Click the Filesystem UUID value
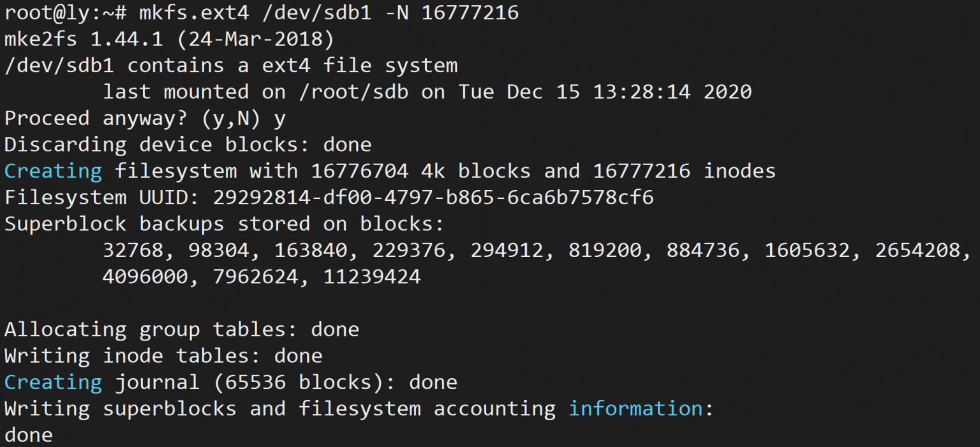 [x=433, y=198]
